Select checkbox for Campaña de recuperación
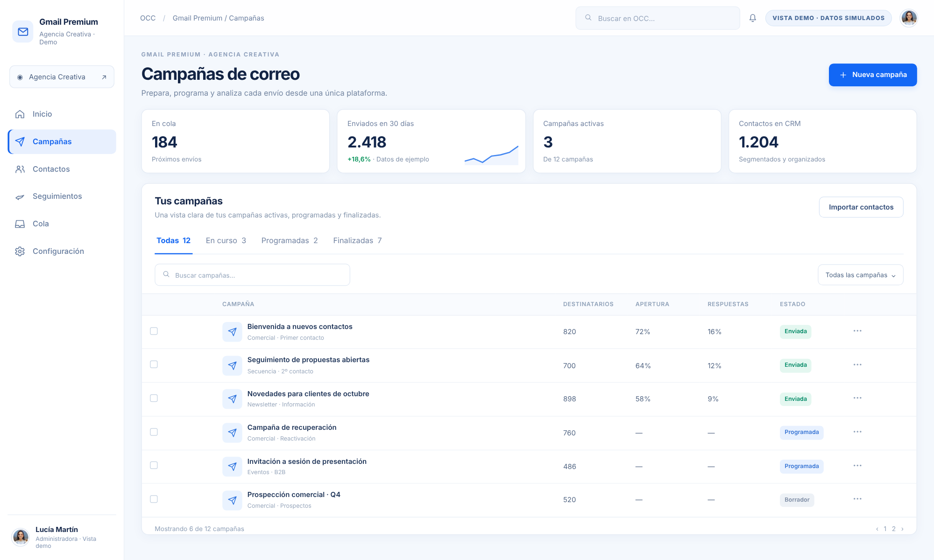The image size is (934, 560). pos(154,432)
